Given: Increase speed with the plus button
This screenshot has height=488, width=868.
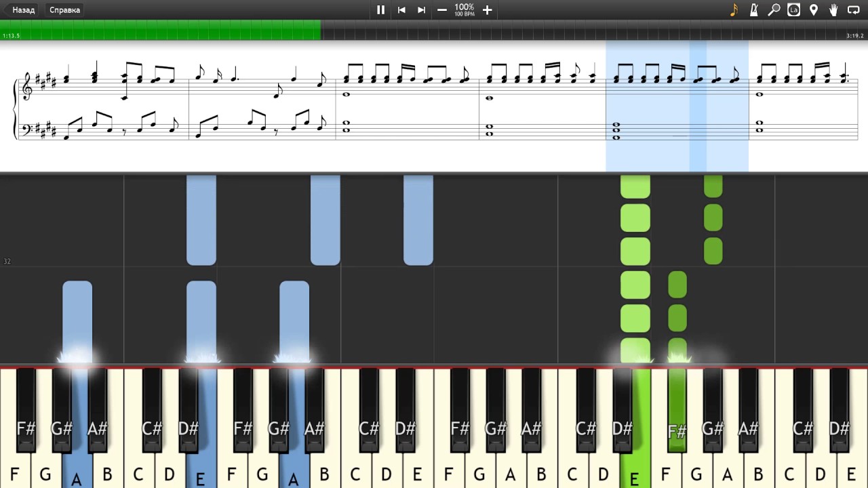Looking at the screenshot, I should 487,10.
